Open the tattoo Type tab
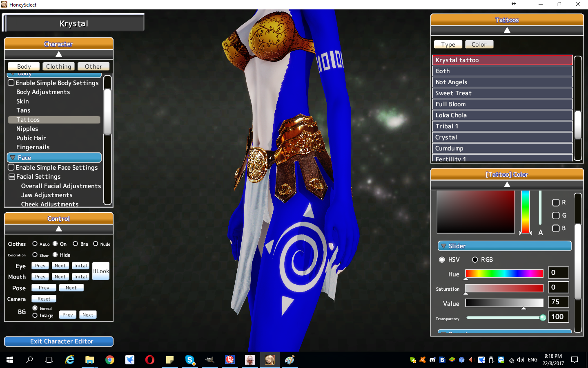Image resolution: width=588 pixels, height=368 pixels. (448, 44)
